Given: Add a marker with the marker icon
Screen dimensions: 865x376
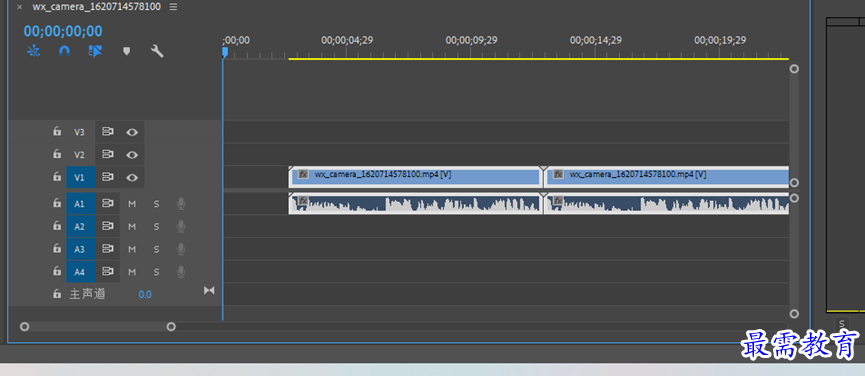Looking at the screenshot, I should [x=126, y=51].
